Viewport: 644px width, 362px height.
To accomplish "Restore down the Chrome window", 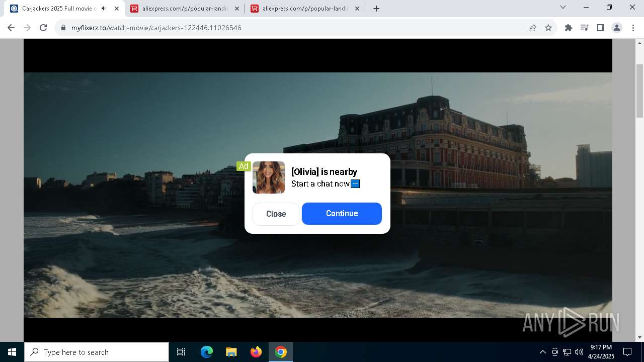I will (x=609, y=8).
